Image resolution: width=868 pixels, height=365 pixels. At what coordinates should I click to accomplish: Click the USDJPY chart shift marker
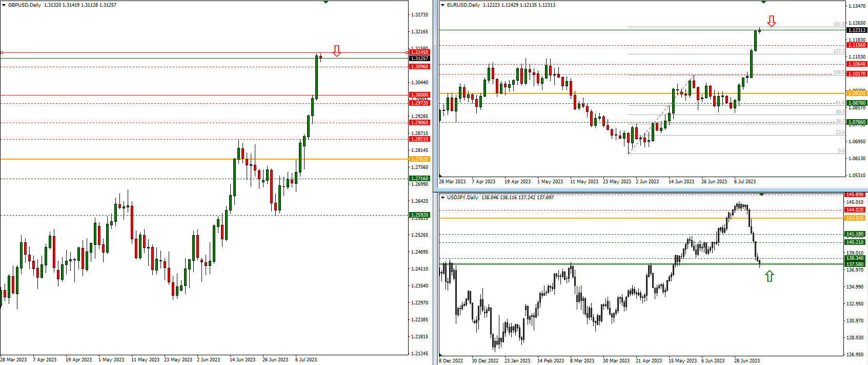pyautogui.click(x=761, y=195)
